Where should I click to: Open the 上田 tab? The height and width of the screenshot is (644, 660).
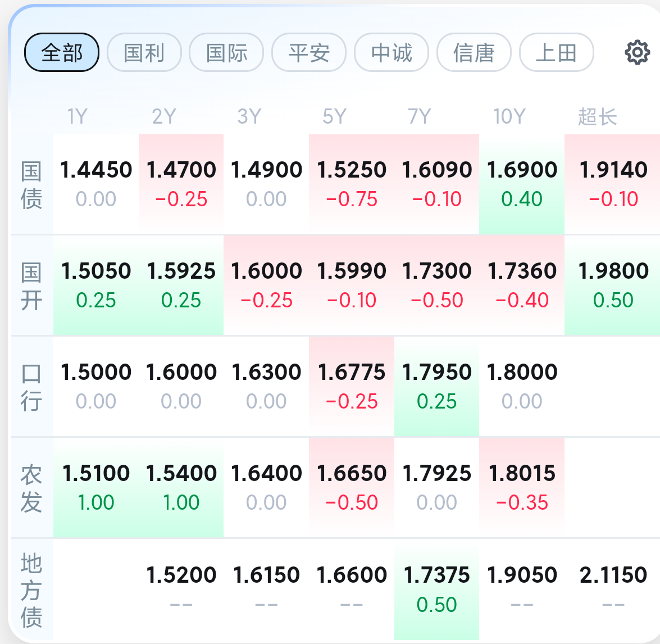tap(556, 53)
